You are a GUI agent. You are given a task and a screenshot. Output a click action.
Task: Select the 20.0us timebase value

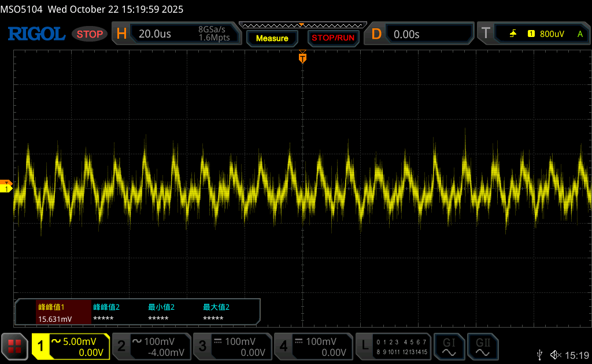155,34
